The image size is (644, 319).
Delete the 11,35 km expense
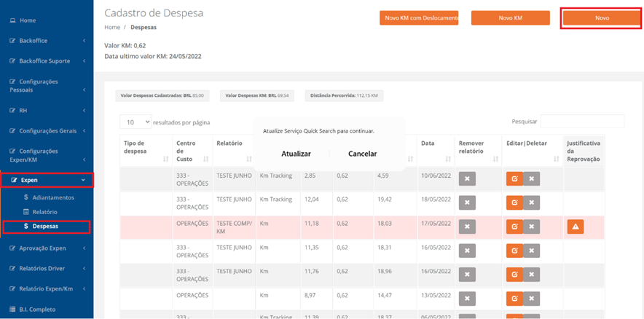click(x=532, y=251)
